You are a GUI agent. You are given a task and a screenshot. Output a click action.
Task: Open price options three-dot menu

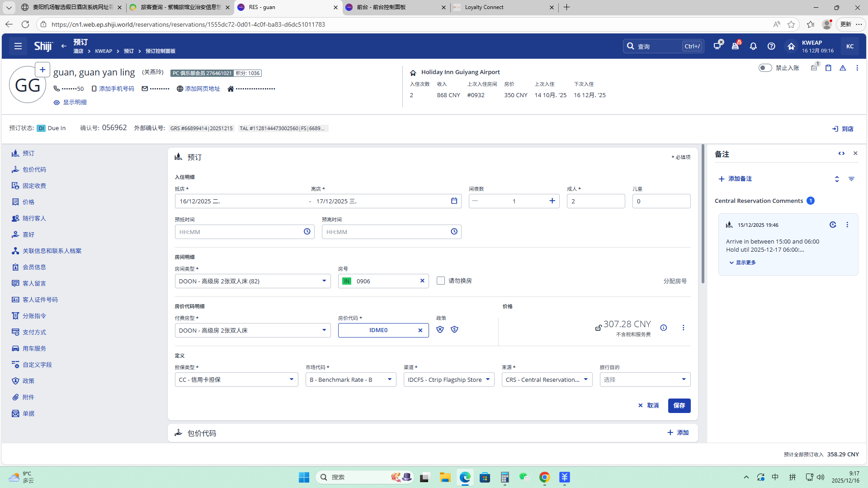pyautogui.click(x=683, y=328)
